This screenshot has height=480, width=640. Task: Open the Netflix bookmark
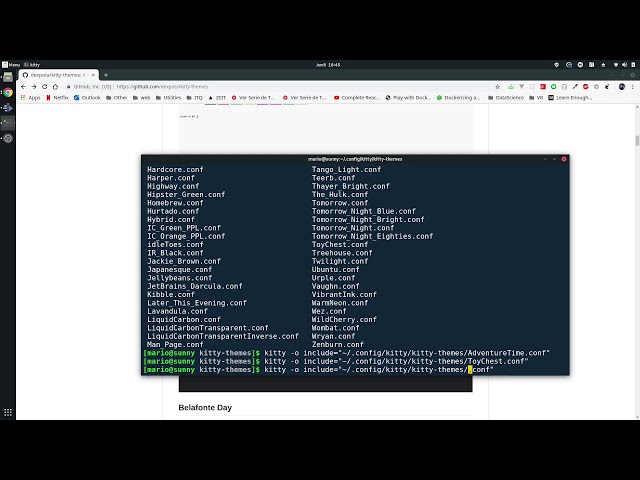pyautogui.click(x=57, y=98)
